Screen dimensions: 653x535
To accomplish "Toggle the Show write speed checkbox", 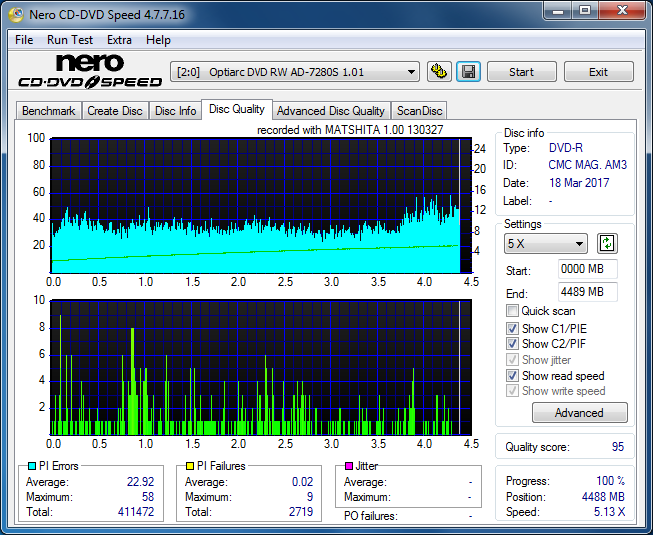I will pyautogui.click(x=512, y=391).
